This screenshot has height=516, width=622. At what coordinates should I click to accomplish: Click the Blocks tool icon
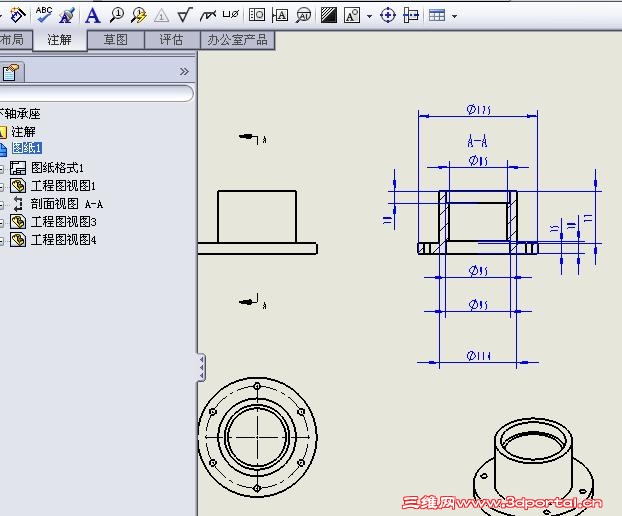(x=352, y=15)
